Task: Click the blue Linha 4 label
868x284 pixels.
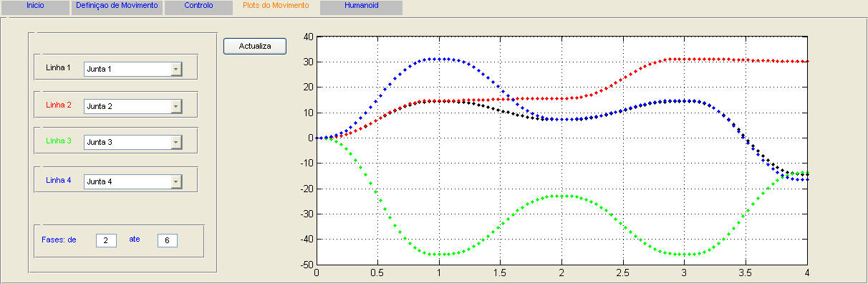Action: coord(59,180)
